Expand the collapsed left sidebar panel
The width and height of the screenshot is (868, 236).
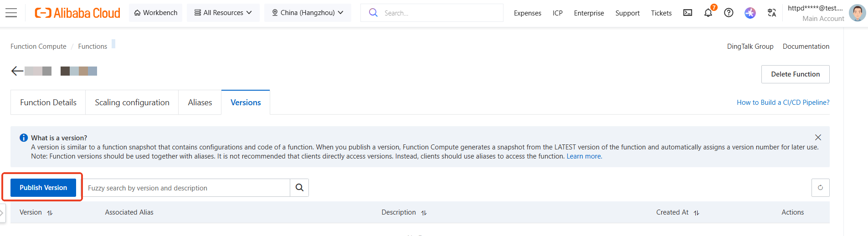(x=2, y=213)
